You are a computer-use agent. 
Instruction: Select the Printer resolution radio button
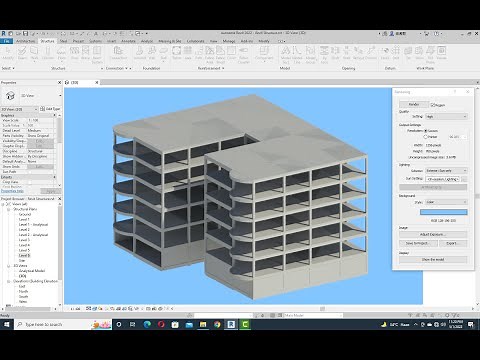point(426,137)
